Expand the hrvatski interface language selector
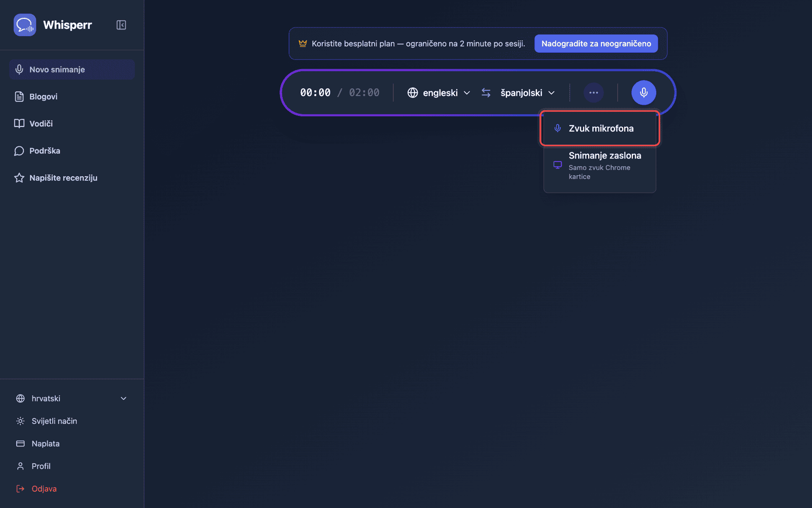Image resolution: width=812 pixels, height=508 pixels. pos(72,399)
